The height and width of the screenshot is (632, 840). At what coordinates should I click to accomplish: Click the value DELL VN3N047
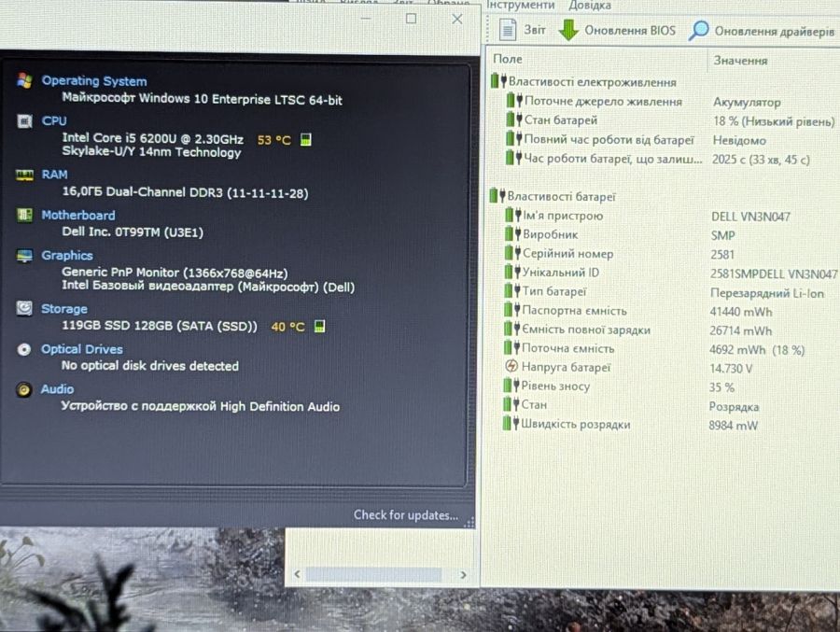point(750,217)
